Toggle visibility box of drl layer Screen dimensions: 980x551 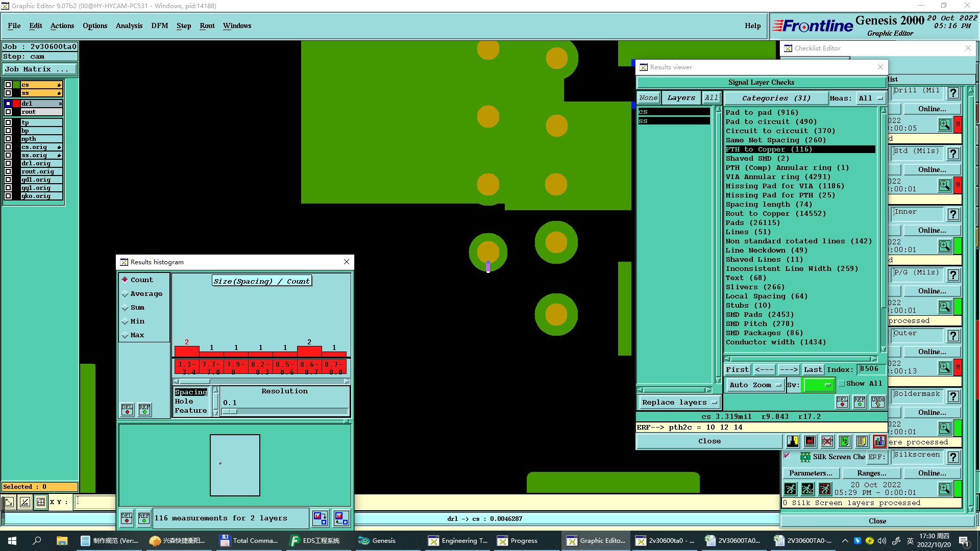click(x=8, y=104)
